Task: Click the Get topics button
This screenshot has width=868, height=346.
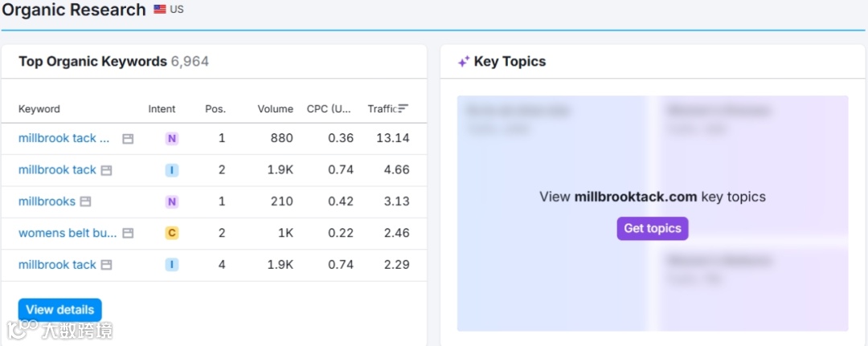Action: (653, 228)
